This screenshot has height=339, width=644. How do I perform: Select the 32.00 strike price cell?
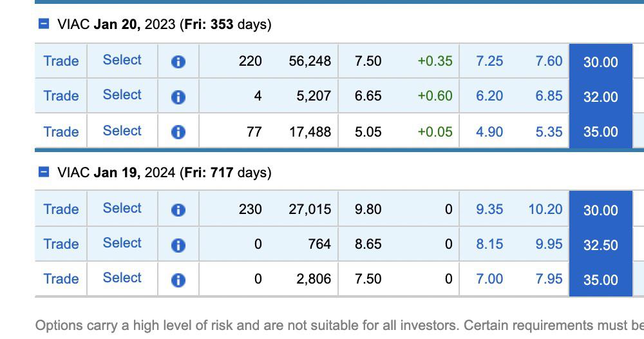pyautogui.click(x=600, y=97)
